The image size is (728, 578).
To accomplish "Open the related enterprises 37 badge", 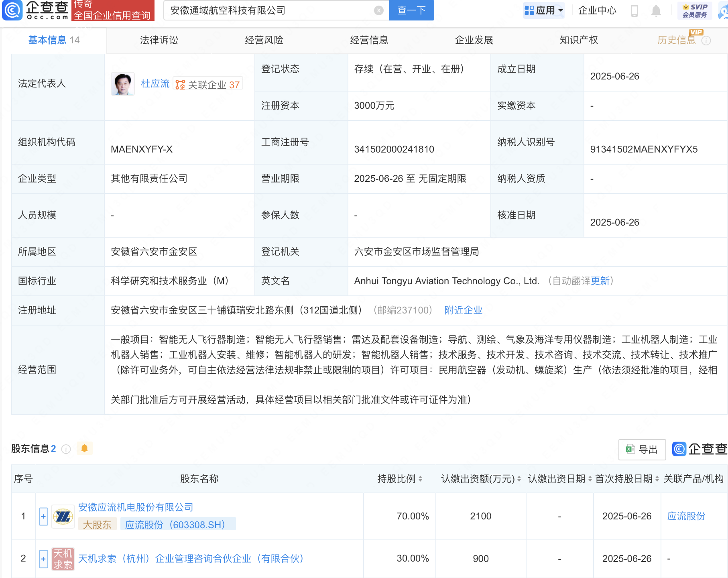I will [x=207, y=84].
